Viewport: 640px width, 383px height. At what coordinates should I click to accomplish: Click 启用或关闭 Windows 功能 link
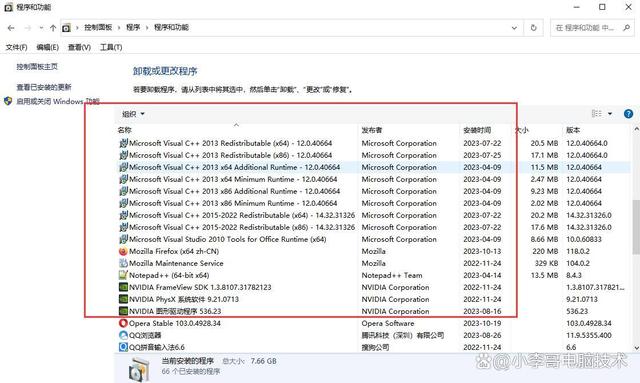(x=58, y=101)
